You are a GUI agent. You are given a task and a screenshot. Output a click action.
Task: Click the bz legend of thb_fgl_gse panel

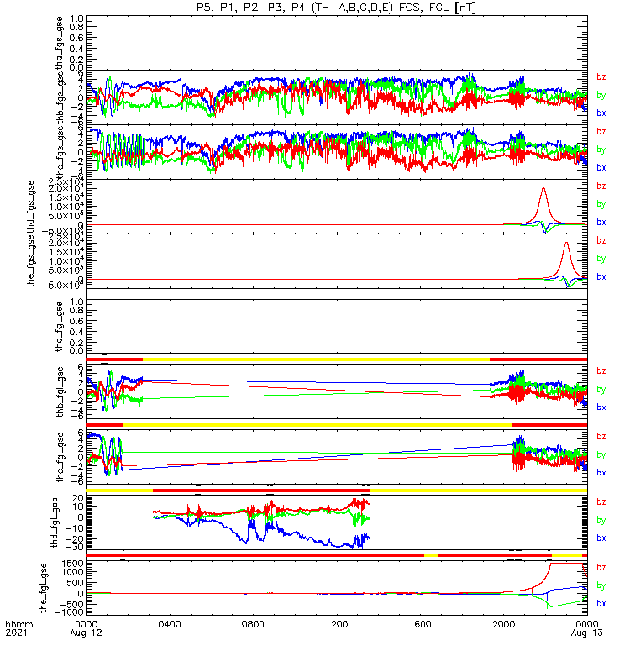tap(601, 371)
